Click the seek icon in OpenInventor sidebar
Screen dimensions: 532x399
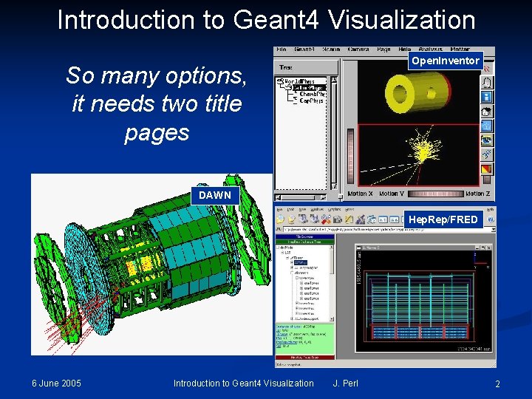pyautogui.click(x=486, y=154)
